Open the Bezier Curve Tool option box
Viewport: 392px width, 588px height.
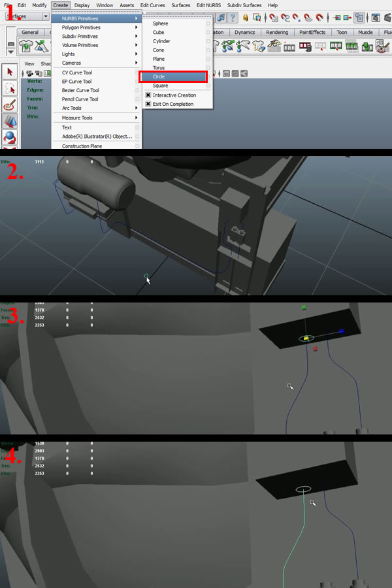tap(137, 90)
